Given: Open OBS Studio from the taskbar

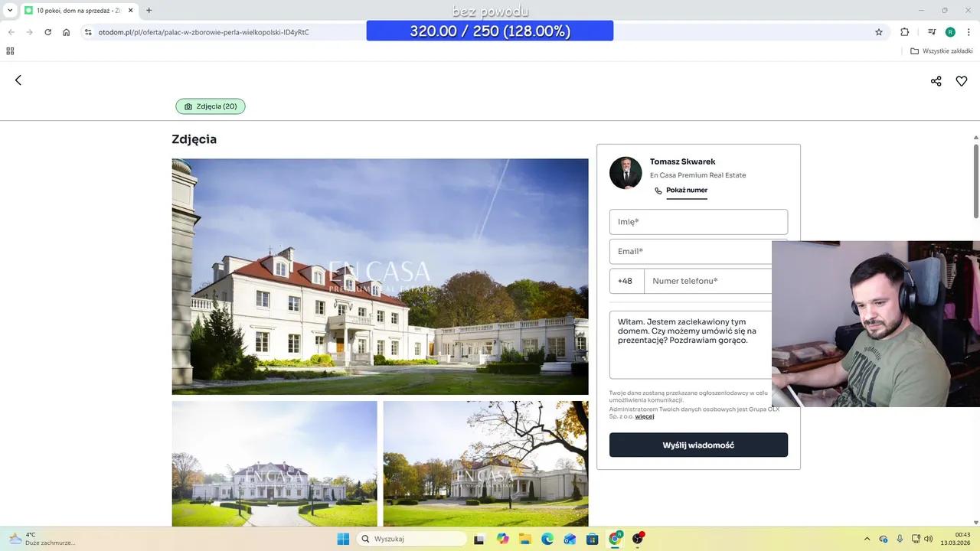Looking at the screenshot, I should pos(637,539).
